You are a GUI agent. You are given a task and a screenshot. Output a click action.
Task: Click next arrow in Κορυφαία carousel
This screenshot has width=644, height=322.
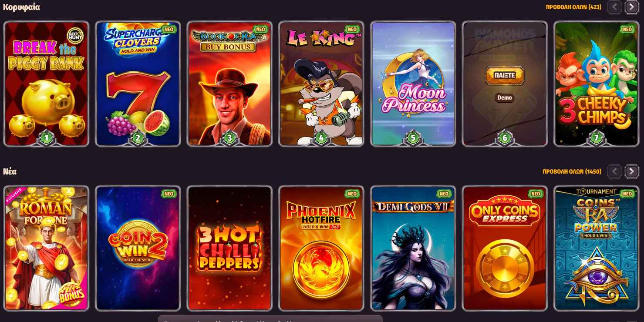point(631,7)
